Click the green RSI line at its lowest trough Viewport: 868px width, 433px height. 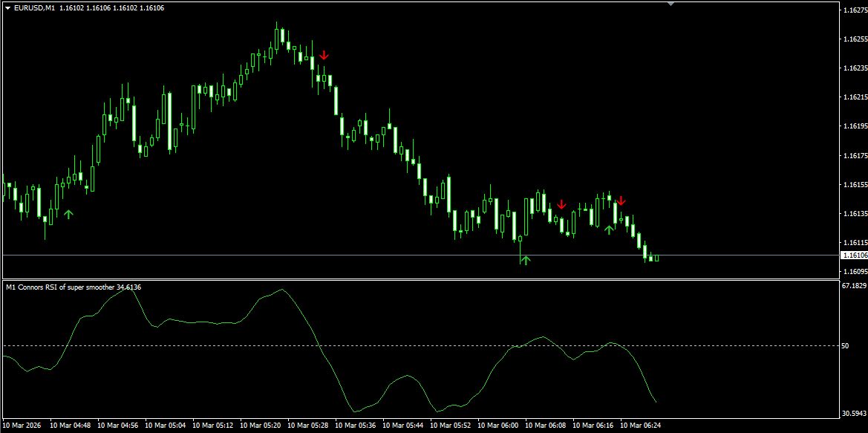click(x=356, y=411)
